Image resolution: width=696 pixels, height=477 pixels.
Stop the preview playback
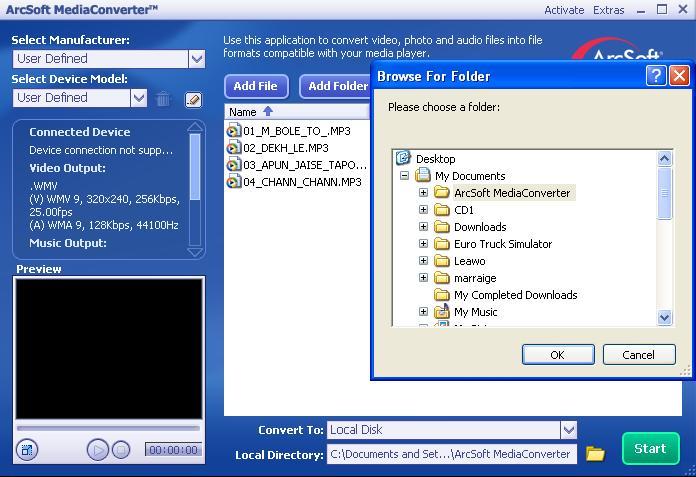pyautogui.click(x=121, y=450)
